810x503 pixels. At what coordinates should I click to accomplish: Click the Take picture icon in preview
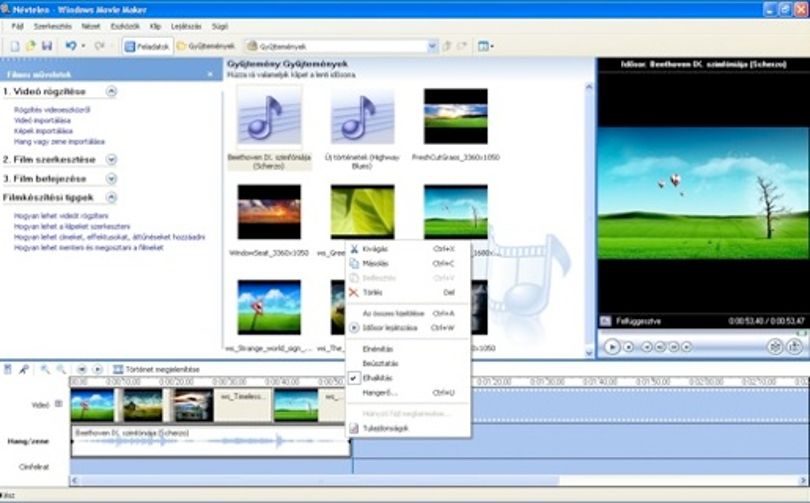tap(794, 347)
